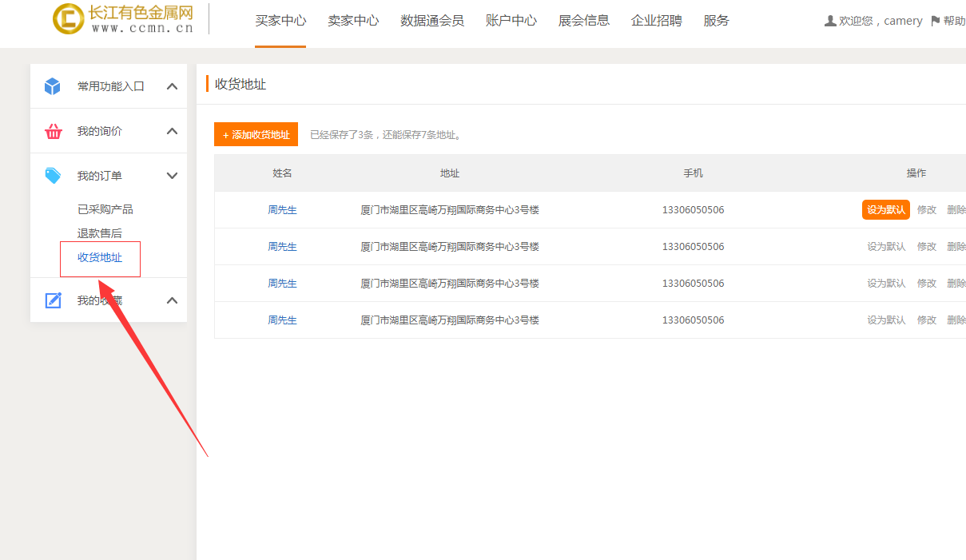Expand the 我的询价 section chevron
Image resolution: width=966 pixels, height=560 pixels.
click(172, 131)
